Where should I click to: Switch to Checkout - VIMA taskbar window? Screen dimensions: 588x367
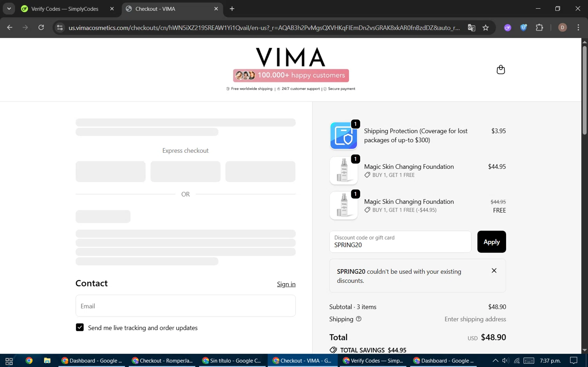(303, 361)
